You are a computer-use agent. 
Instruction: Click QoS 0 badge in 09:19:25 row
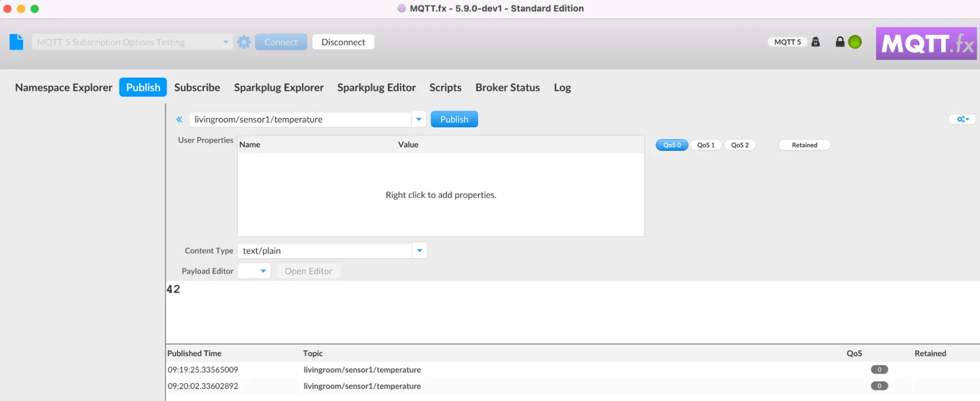tap(879, 370)
